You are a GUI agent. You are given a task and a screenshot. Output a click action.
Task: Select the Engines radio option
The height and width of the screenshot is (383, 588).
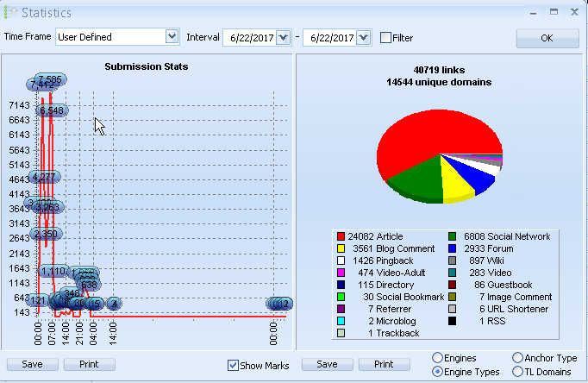tap(437, 357)
